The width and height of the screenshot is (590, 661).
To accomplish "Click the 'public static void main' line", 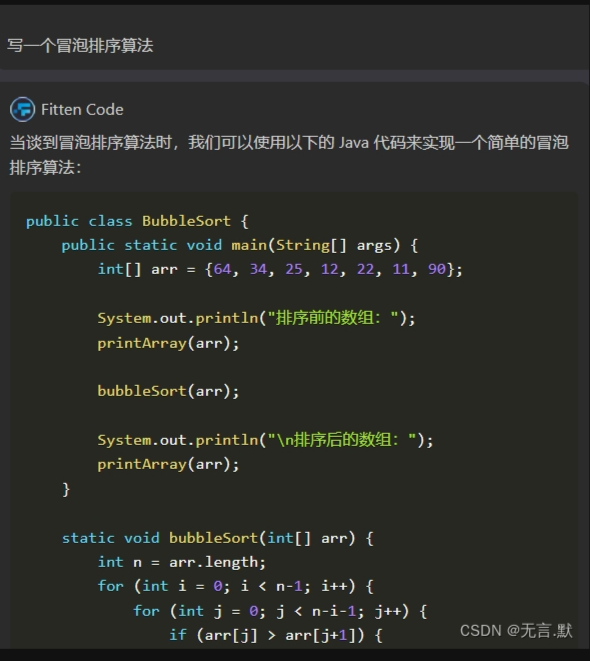I will [240, 245].
